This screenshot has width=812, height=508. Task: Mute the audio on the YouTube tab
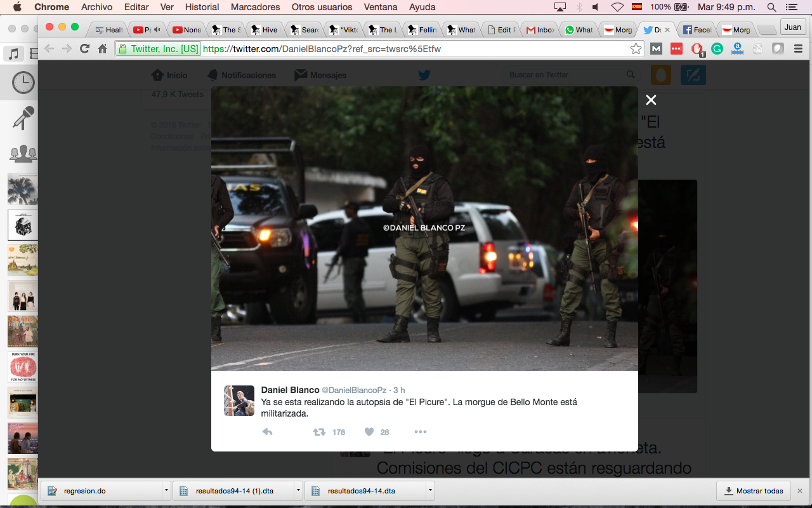tap(157, 30)
